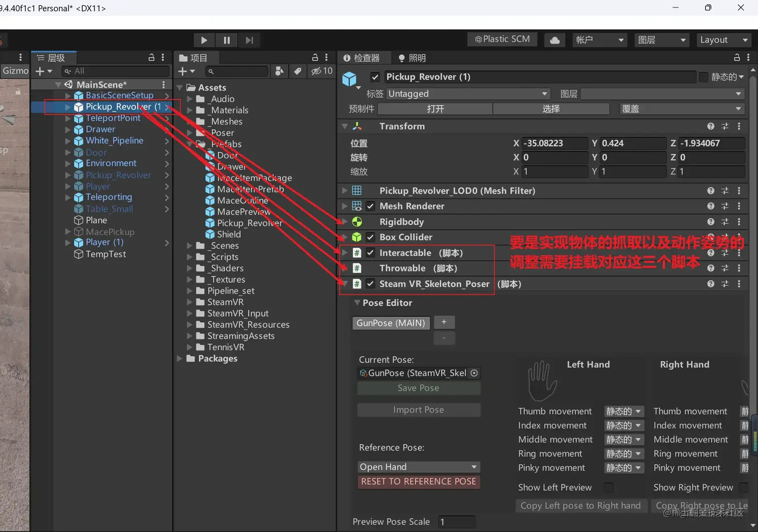Open the Untagged tag dropdown
This screenshot has height=532, width=758.
pyautogui.click(x=468, y=94)
